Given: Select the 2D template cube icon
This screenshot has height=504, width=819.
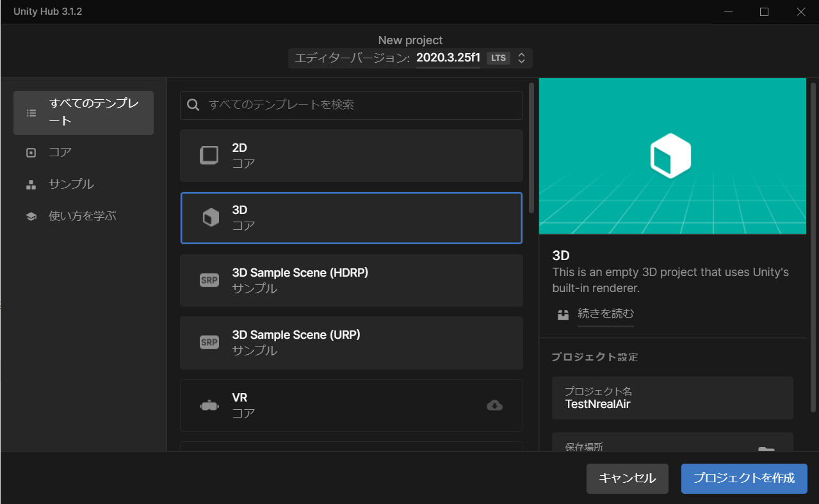Looking at the screenshot, I should pyautogui.click(x=209, y=154).
